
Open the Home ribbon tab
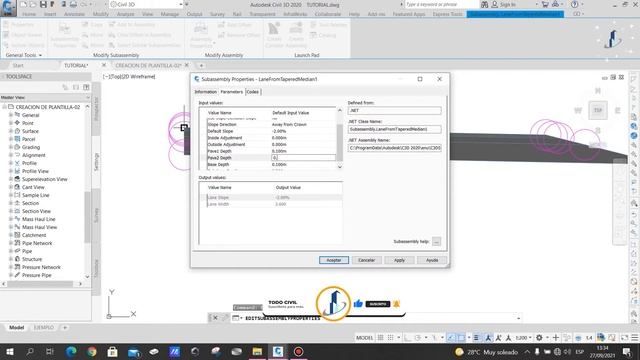pos(29,14)
